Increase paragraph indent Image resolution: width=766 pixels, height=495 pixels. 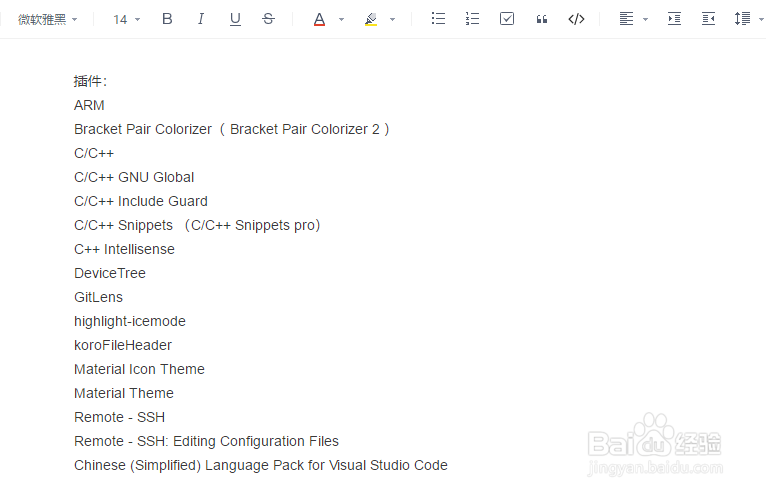point(674,19)
